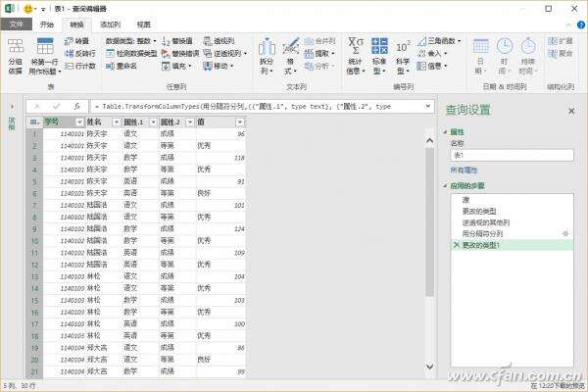Click the 扩展 (Expand) button
The height and width of the screenshot is (392, 588).
point(561,41)
